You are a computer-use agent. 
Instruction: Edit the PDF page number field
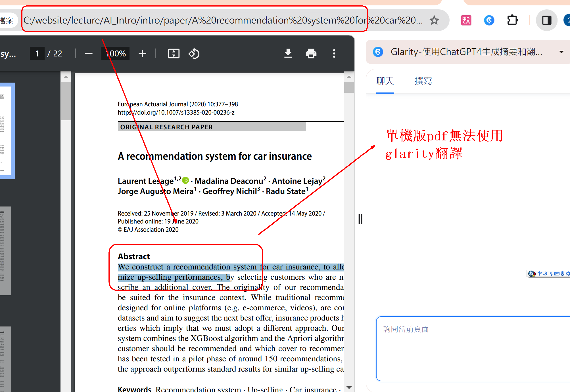(37, 53)
